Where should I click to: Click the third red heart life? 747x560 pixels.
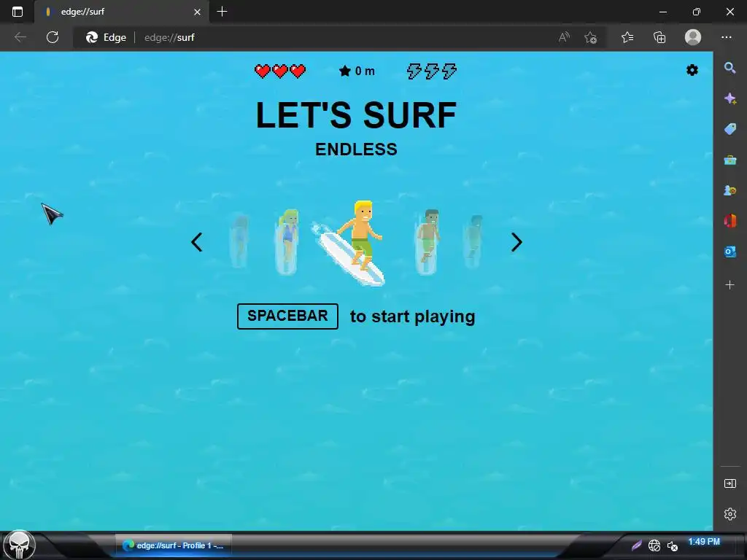point(298,71)
